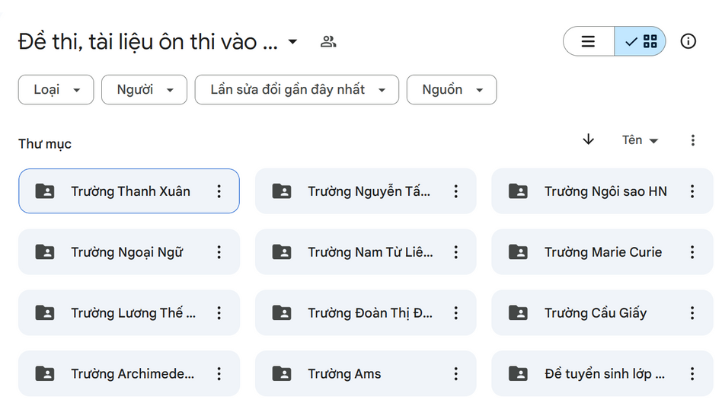Open the folder title dropdown menu
Screen dimensions: 722x408
point(293,42)
